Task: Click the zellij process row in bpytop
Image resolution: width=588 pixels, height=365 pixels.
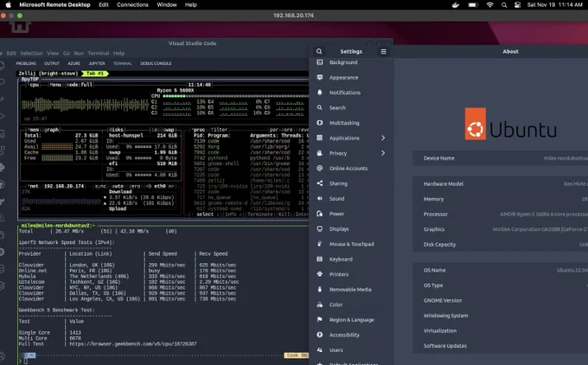Action: click(x=251, y=181)
